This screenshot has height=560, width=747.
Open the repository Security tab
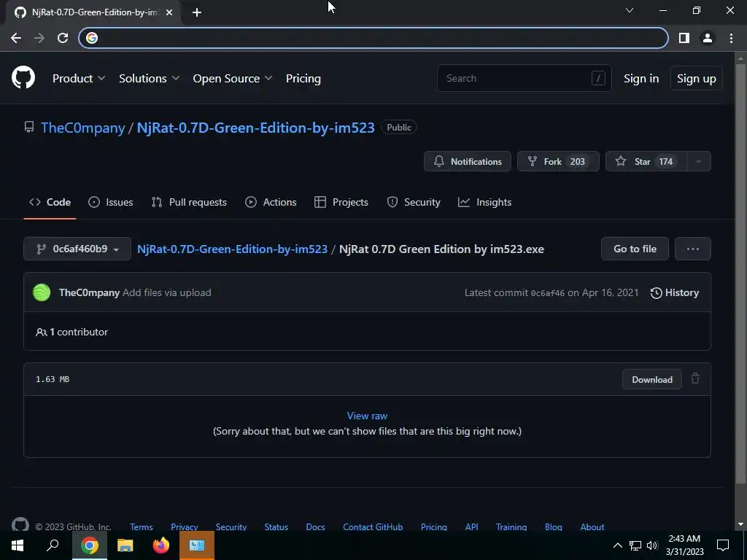click(x=414, y=202)
